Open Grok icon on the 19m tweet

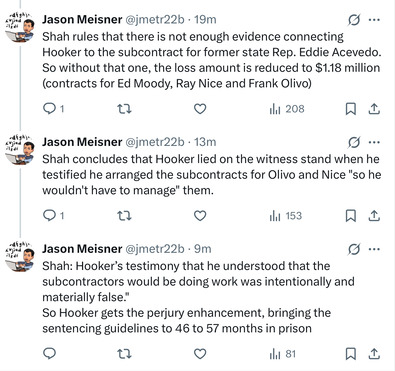354,20
